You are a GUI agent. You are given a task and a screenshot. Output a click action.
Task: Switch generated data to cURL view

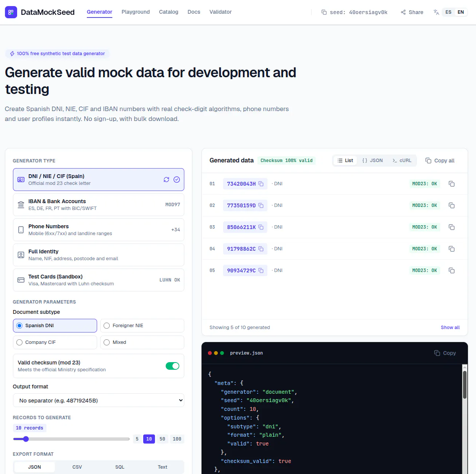tap(402, 161)
